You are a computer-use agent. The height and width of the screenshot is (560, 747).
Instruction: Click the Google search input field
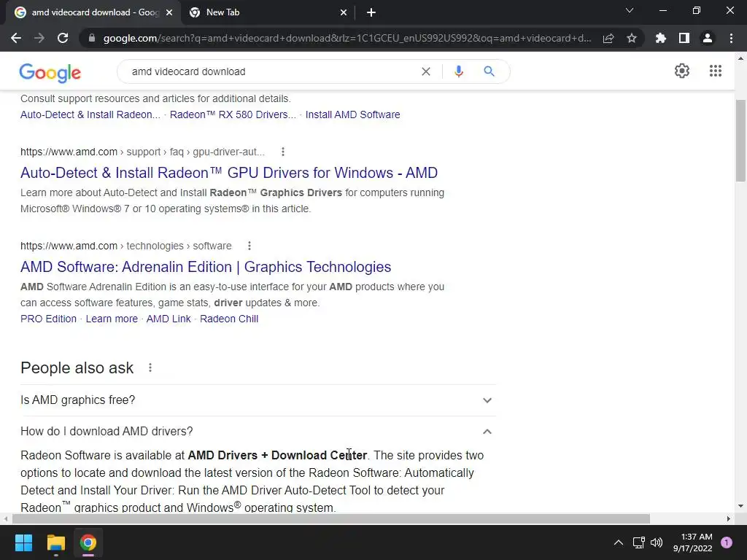[271, 71]
